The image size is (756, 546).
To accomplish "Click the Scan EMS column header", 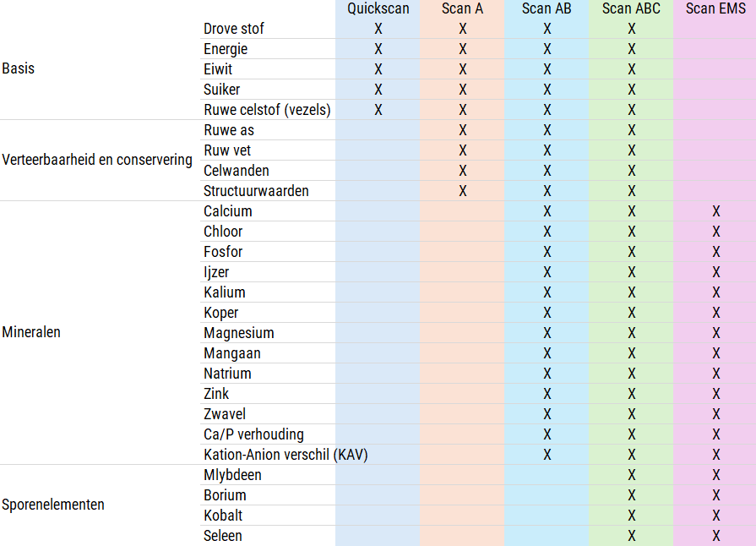I will [715, 8].
